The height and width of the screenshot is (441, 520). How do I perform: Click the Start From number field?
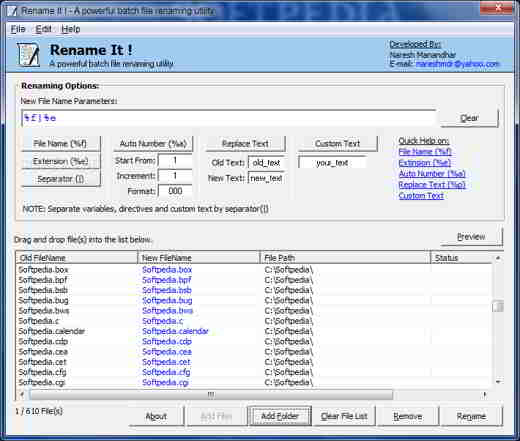175,161
